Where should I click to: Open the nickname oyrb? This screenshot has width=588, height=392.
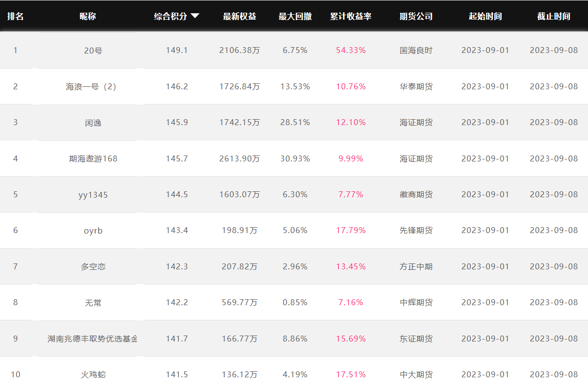(93, 231)
